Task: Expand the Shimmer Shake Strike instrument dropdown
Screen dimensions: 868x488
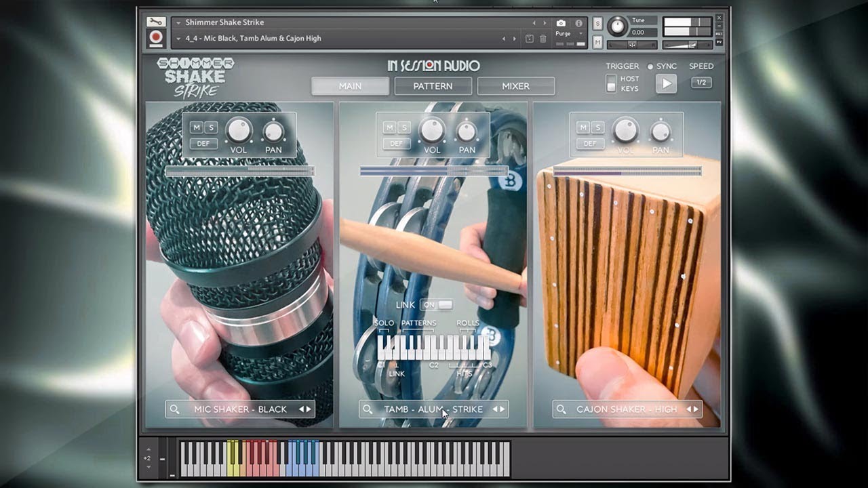Action: point(178,23)
